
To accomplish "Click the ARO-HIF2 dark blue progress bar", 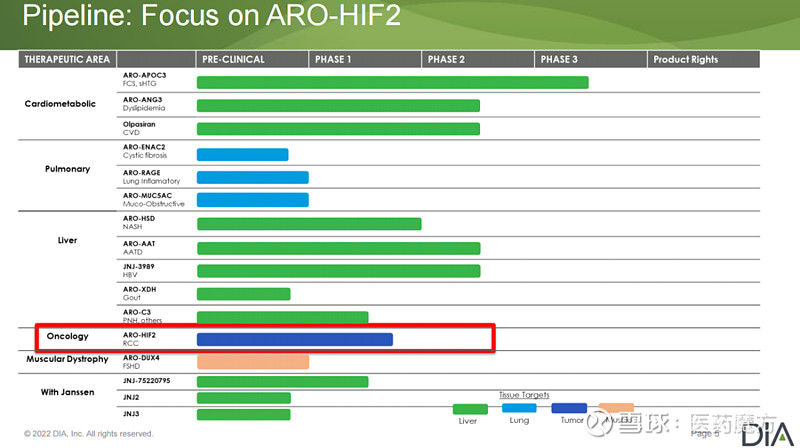I will 295,339.
